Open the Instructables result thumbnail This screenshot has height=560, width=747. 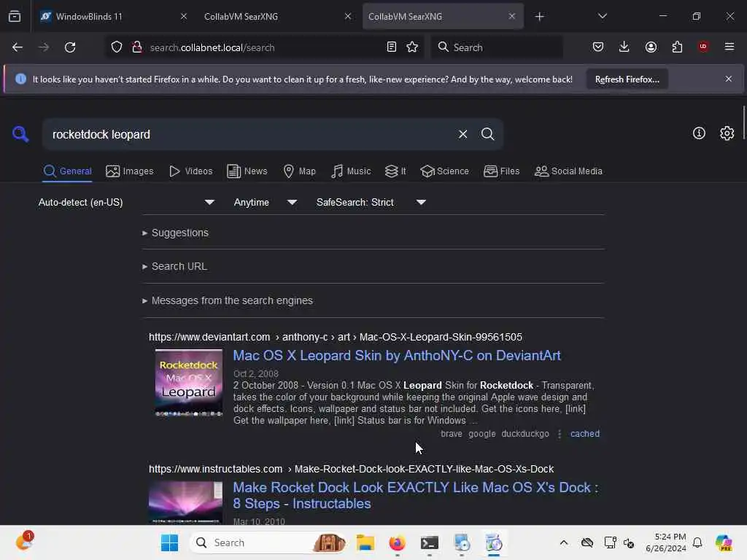tap(185, 502)
